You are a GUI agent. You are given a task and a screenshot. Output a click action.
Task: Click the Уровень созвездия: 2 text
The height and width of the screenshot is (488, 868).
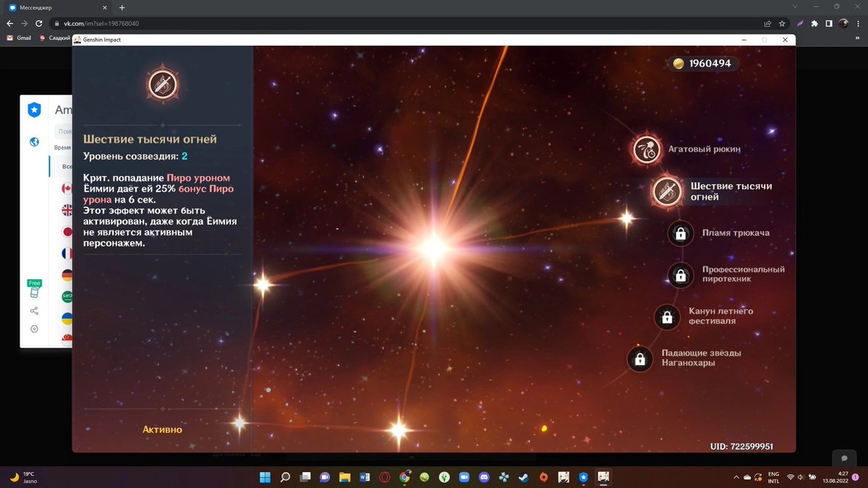click(135, 156)
